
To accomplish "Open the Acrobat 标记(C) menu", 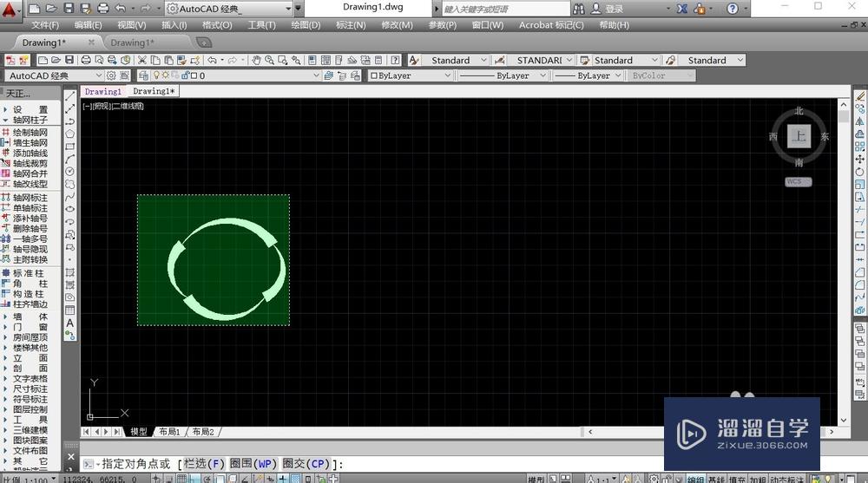I will pyautogui.click(x=551, y=25).
